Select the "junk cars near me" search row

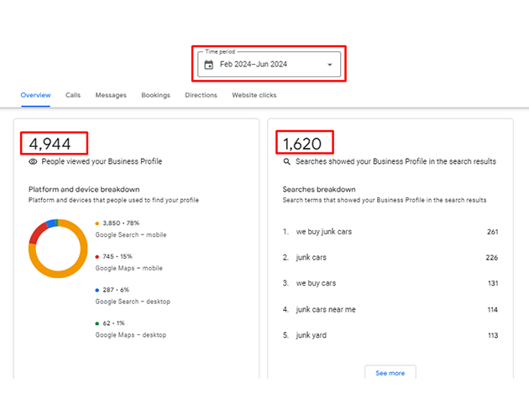coord(326,309)
